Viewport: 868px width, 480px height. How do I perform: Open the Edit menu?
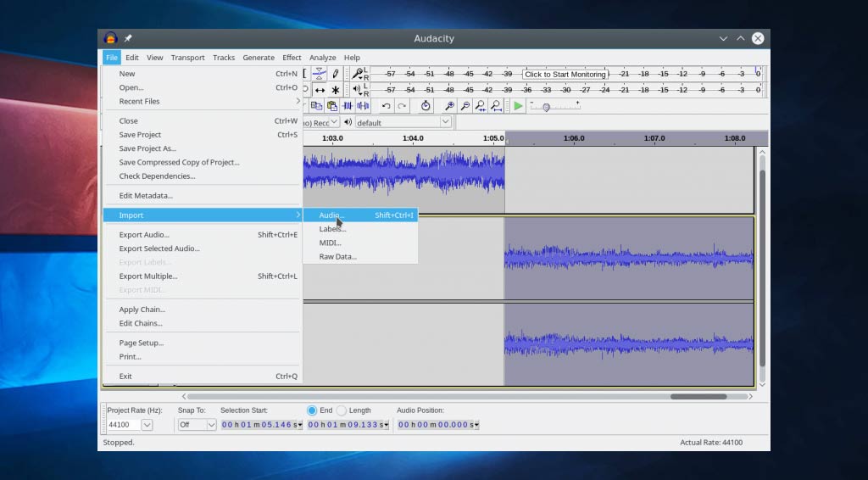tap(131, 58)
